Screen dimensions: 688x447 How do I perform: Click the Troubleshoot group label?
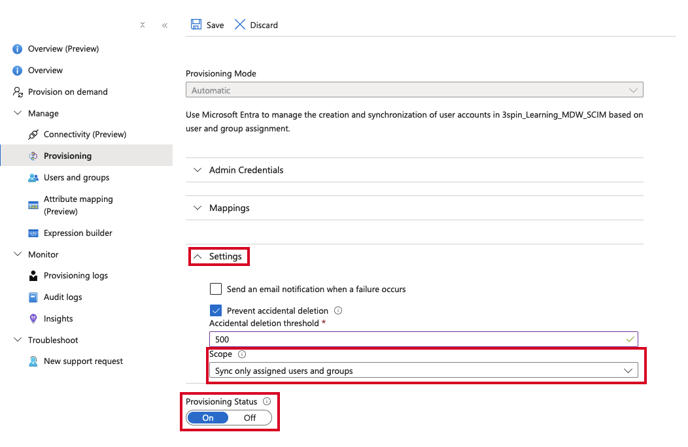[x=53, y=340]
